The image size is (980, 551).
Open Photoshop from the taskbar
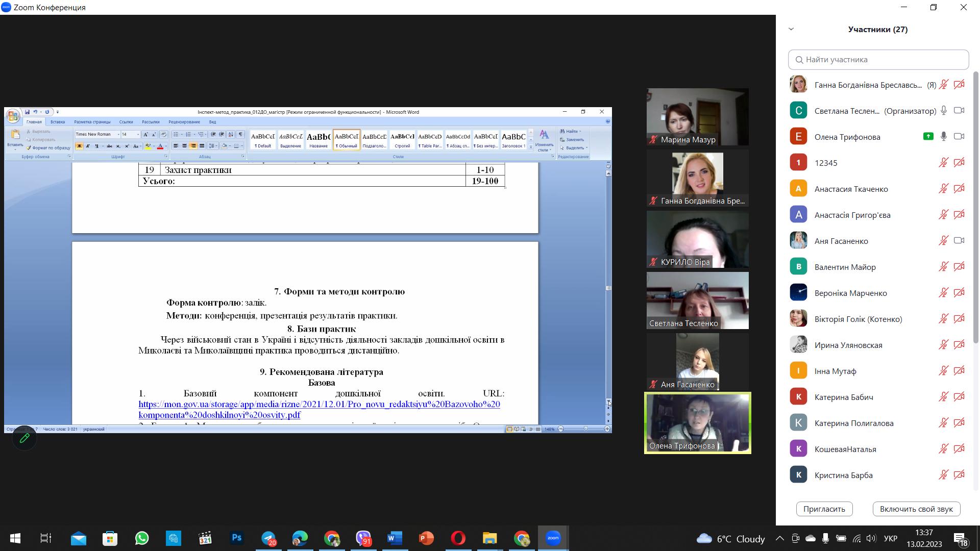pos(237,538)
